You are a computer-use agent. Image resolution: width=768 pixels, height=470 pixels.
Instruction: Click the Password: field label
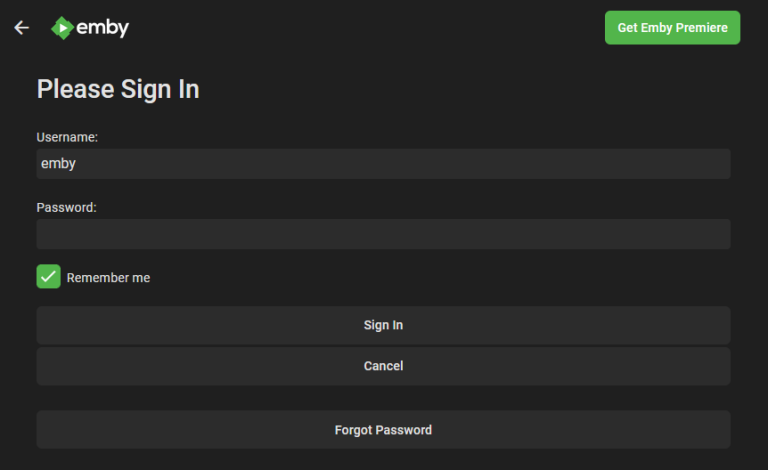click(x=67, y=208)
